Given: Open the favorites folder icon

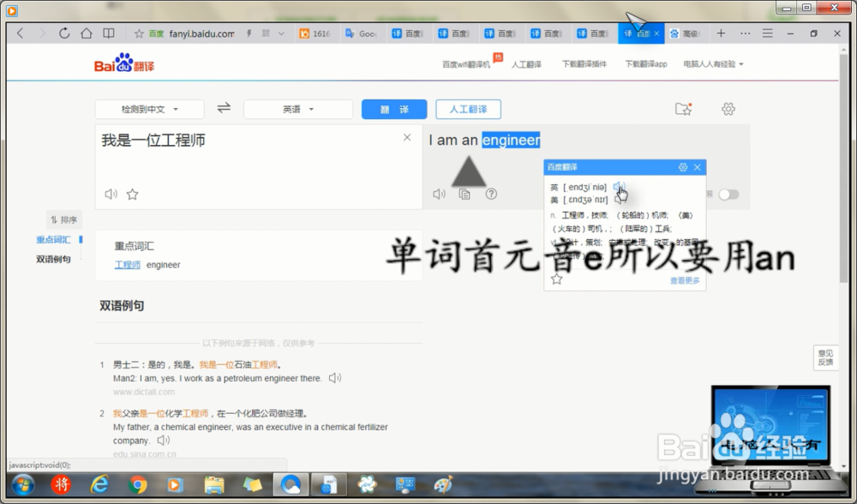Looking at the screenshot, I should [x=683, y=109].
